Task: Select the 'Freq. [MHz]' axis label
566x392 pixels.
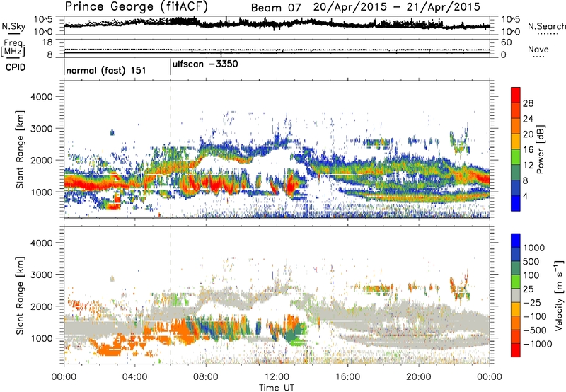Action: click(13, 48)
